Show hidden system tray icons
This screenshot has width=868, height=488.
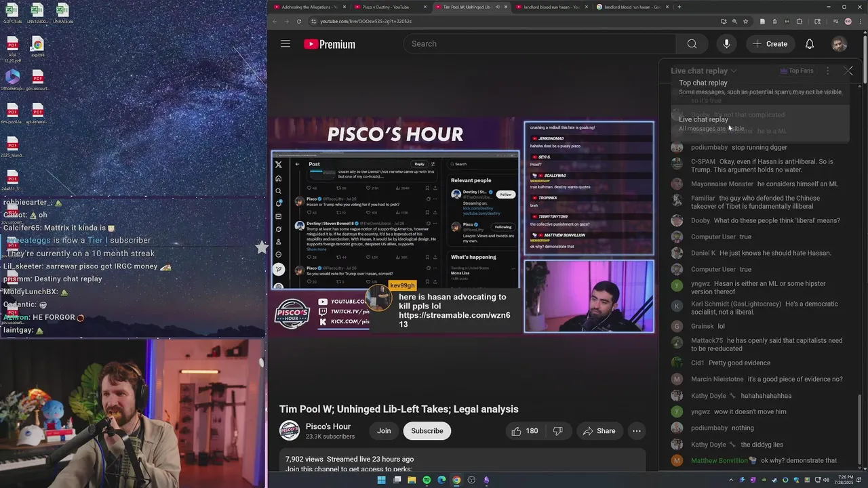[731, 480]
